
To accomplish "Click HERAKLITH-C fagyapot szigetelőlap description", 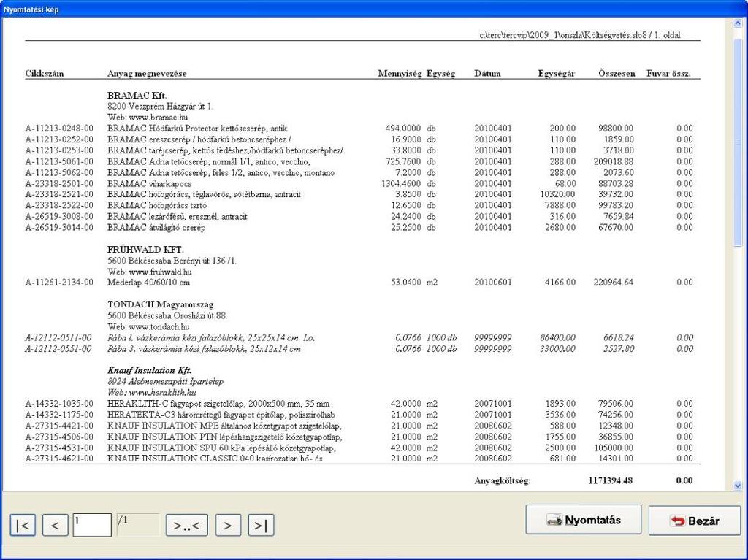I will pos(218,404).
